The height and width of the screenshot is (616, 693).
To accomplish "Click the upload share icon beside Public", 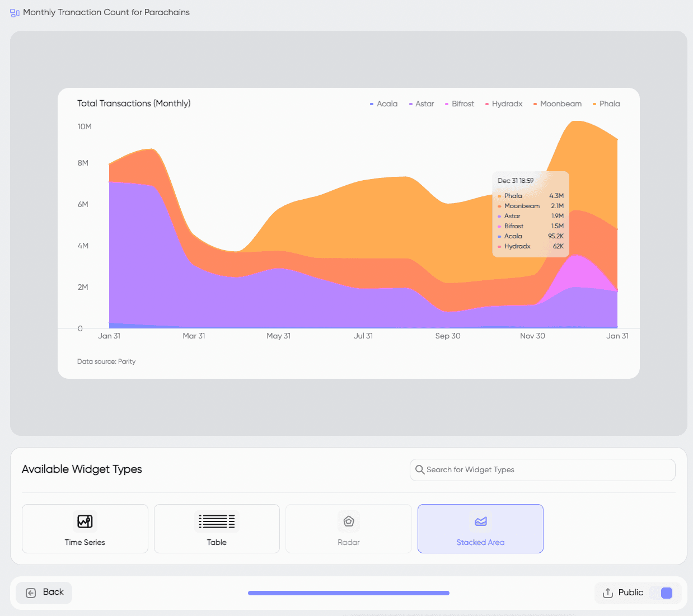I will click(607, 593).
